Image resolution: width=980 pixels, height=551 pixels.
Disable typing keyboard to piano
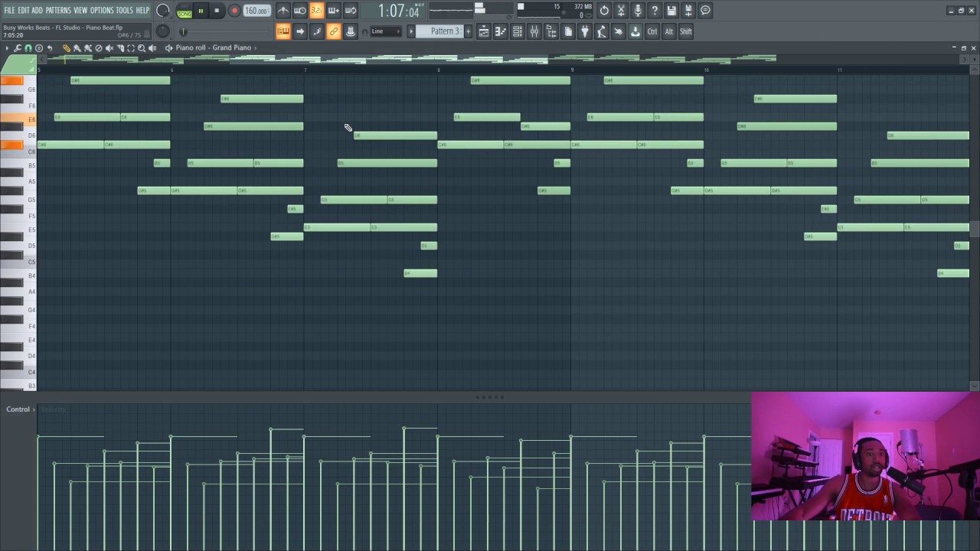[x=283, y=31]
